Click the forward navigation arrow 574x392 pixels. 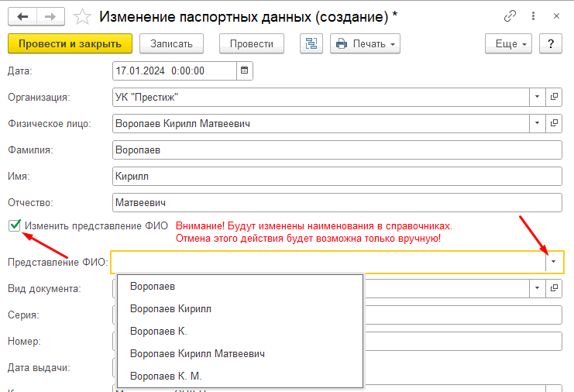(50, 15)
